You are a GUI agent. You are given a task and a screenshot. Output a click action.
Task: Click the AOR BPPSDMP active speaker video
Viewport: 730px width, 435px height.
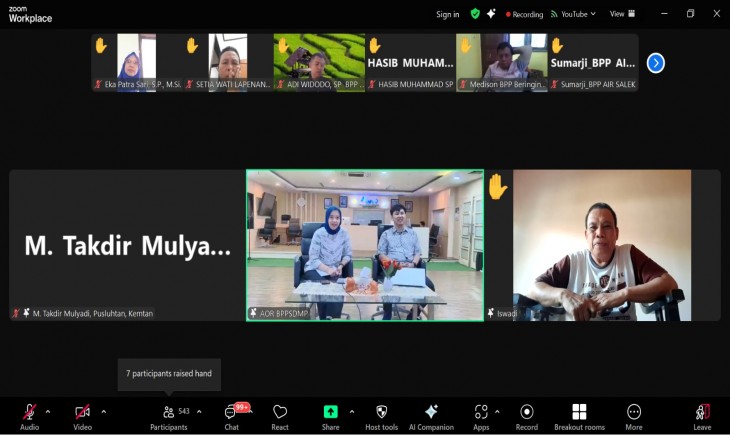click(365, 245)
